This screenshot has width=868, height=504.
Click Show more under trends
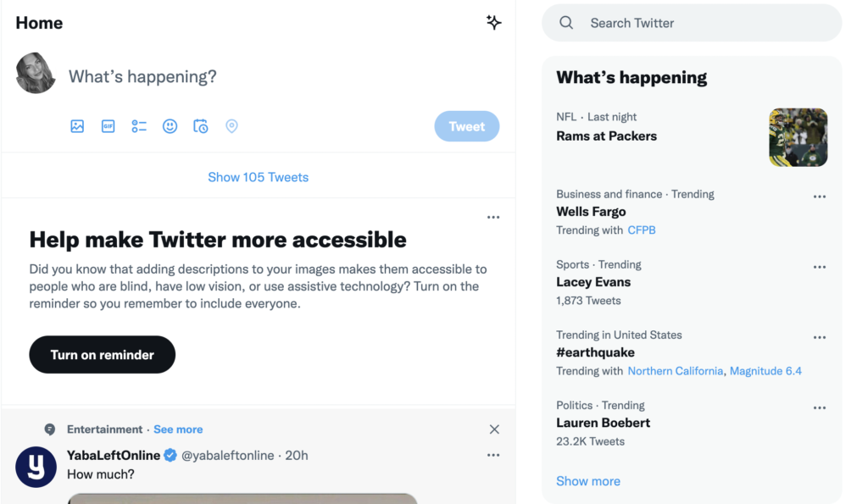click(588, 481)
